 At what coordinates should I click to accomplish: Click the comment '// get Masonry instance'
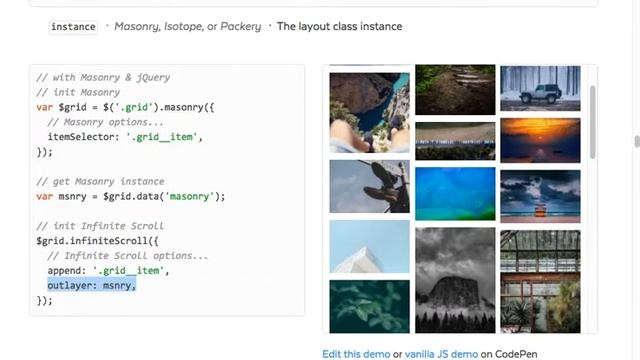tap(100, 181)
